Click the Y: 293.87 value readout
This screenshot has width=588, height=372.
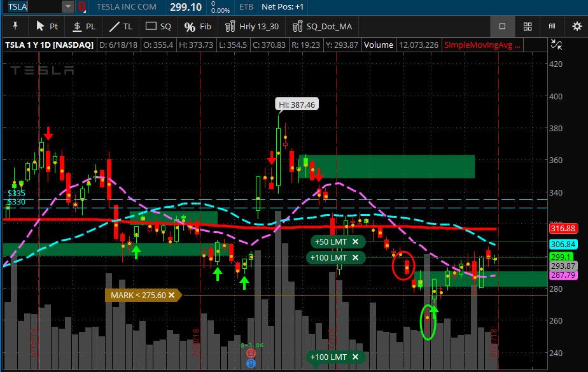342,45
